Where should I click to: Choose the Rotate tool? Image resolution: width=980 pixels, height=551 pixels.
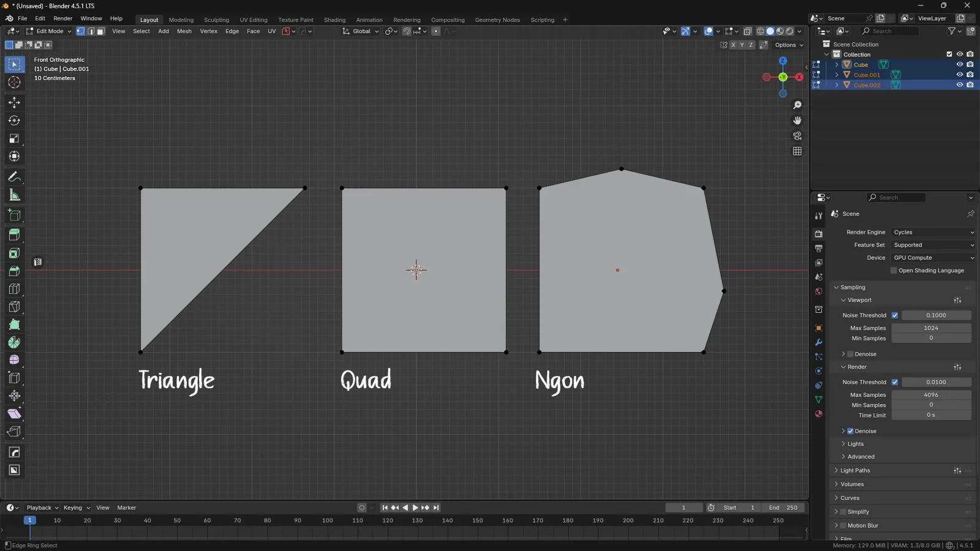click(14, 121)
